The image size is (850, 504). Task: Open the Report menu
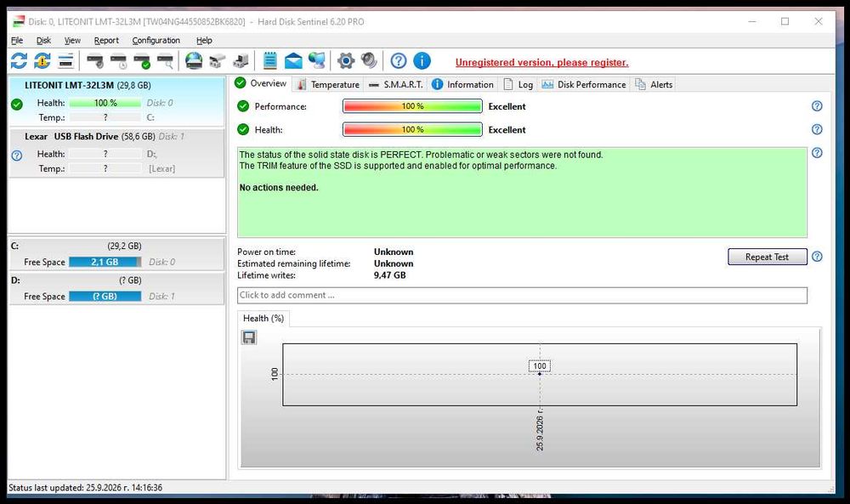coord(106,40)
